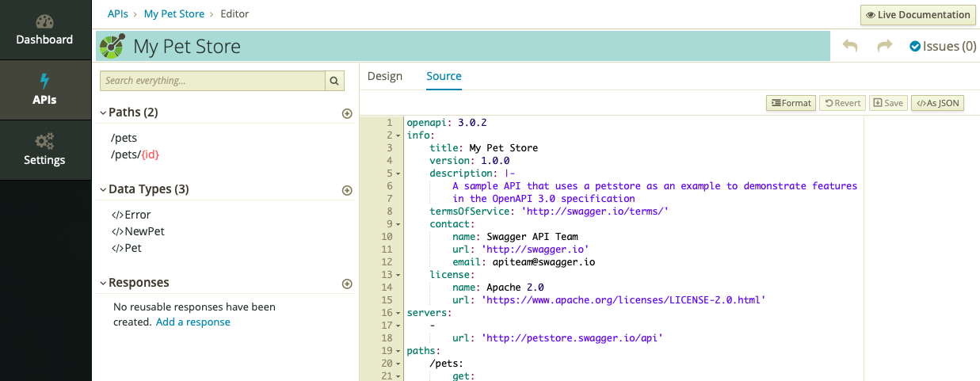The image size is (980, 381).
Task: Click the title: My Pet Store line
Action: click(484, 148)
